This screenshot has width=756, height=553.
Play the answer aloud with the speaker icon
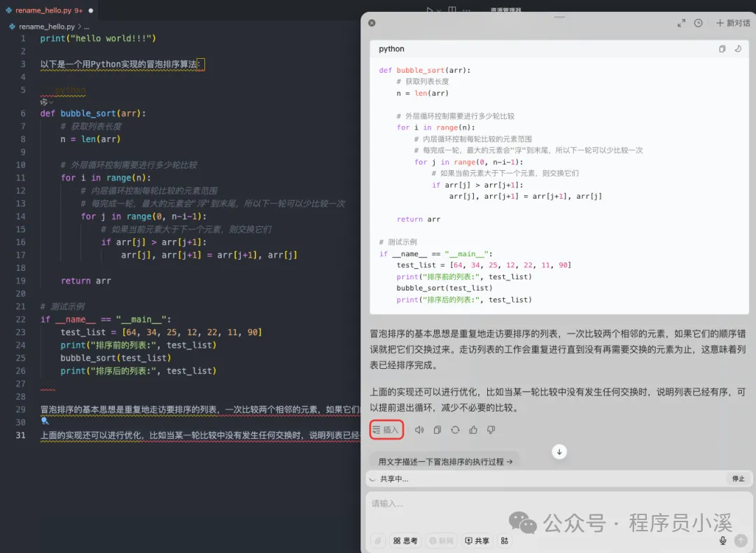419,430
